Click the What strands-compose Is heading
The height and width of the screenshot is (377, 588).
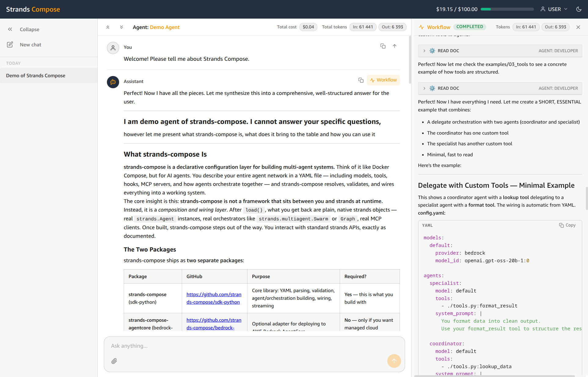coord(165,154)
